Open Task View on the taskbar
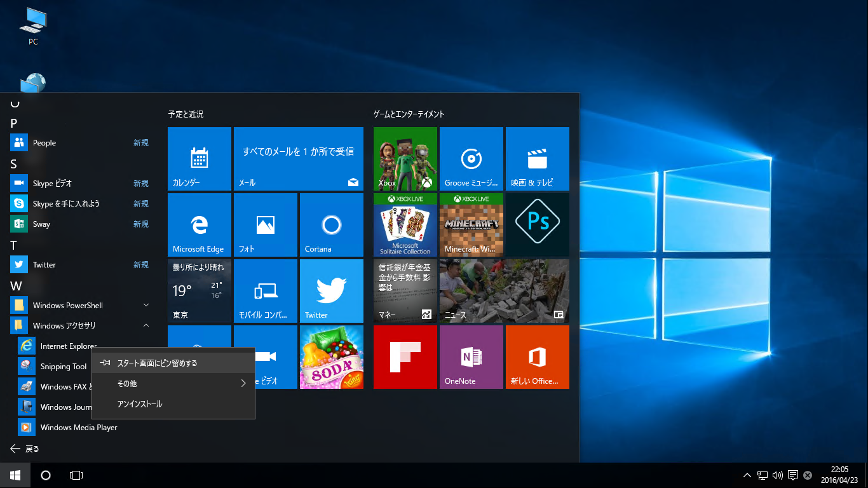 click(x=76, y=475)
